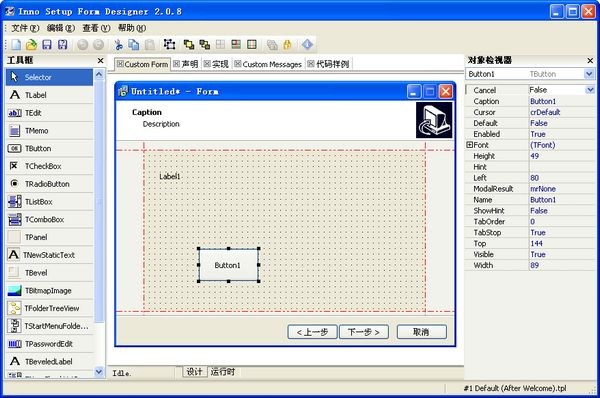Switch to the Custom Form tab

pyautogui.click(x=142, y=64)
